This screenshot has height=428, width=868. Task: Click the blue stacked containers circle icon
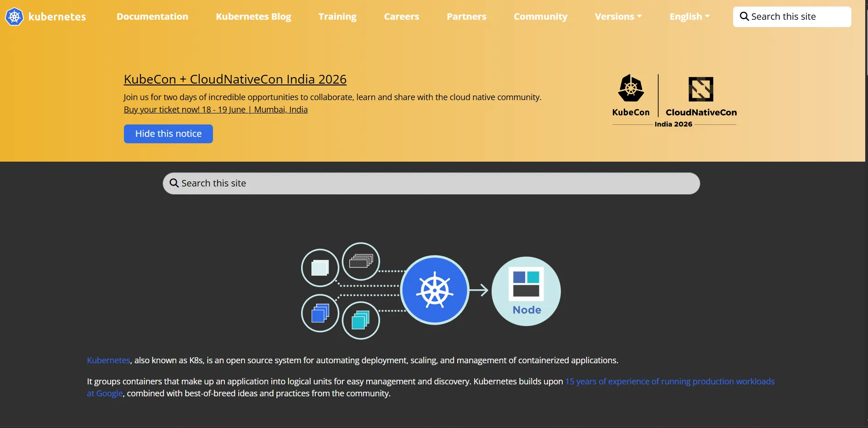(x=320, y=313)
